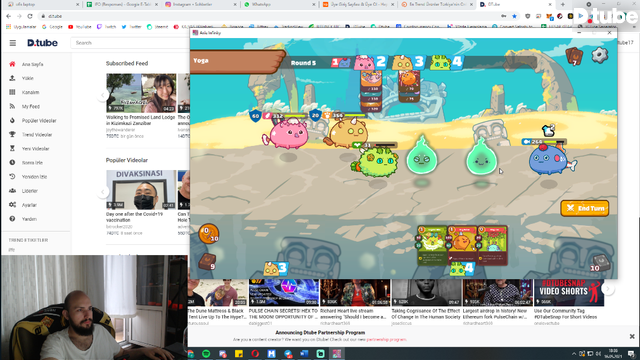Open Popüler Videolar section
Viewport: 640px width, 360px height.
(x=39, y=120)
